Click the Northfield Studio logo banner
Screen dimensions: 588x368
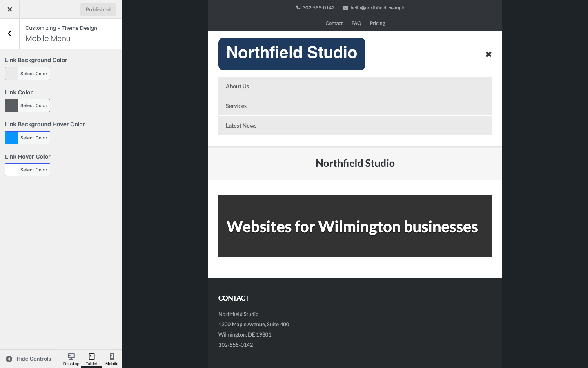tap(292, 54)
